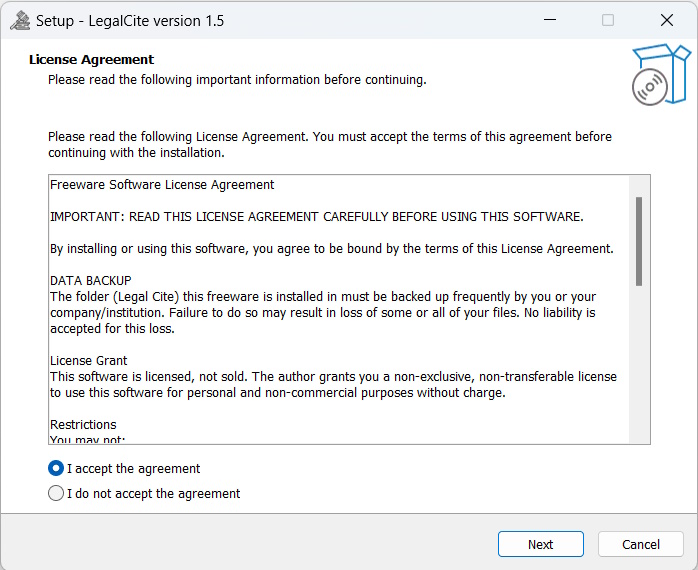698x570 pixels.
Task: Close the LegalCite Setup window
Action: pyautogui.click(x=667, y=20)
